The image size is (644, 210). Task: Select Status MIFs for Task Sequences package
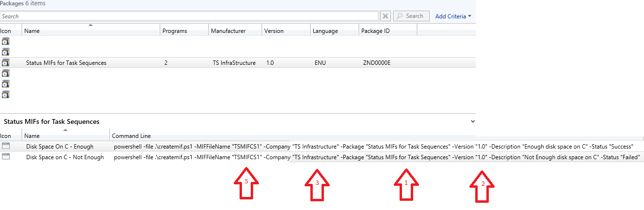(66, 63)
